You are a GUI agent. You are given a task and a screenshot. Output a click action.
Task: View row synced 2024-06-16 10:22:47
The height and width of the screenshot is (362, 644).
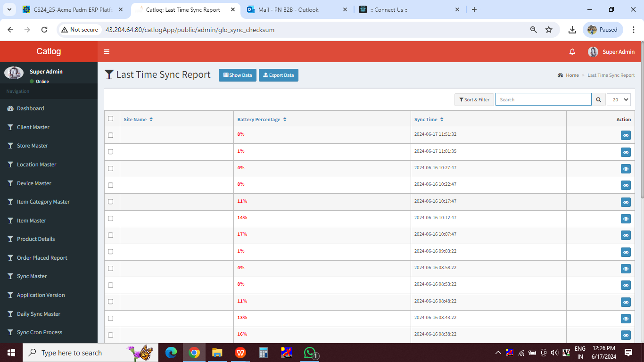click(x=626, y=186)
